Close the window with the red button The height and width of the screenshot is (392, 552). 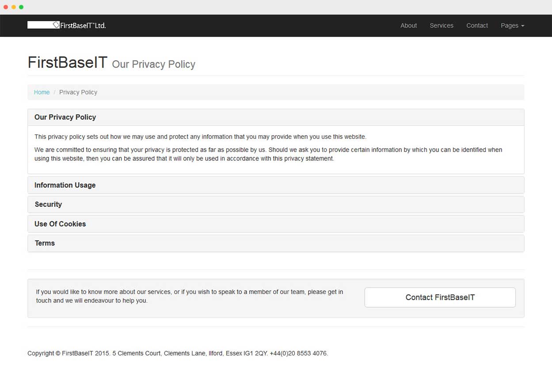[6, 7]
